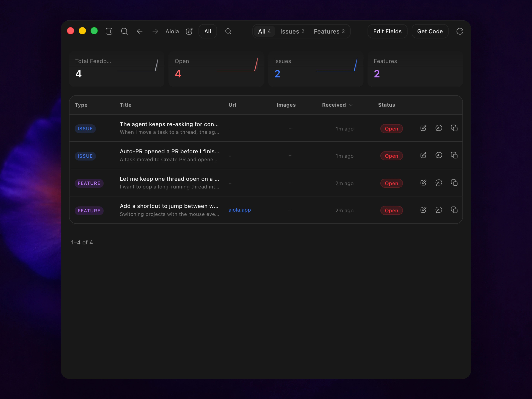The image size is (532, 399).
Task: Open AI chat for 'Auto-PR opened a PR' row
Action: click(439, 155)
